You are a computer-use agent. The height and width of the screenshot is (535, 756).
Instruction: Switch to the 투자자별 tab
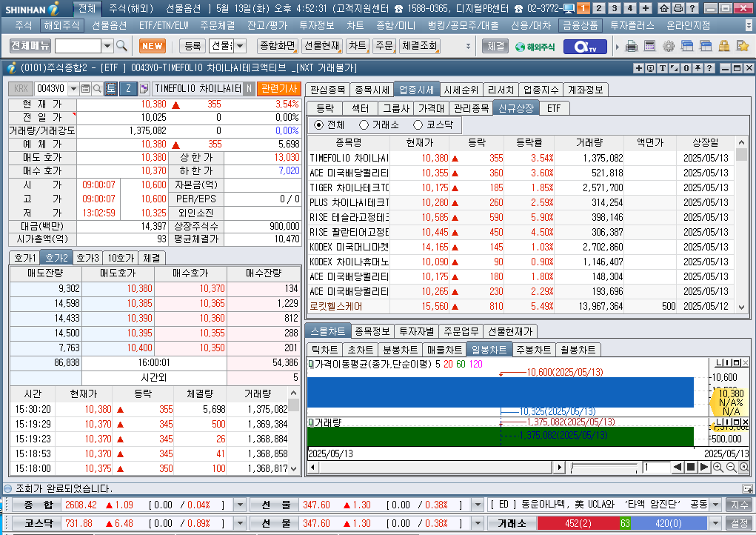pos(416,331)
